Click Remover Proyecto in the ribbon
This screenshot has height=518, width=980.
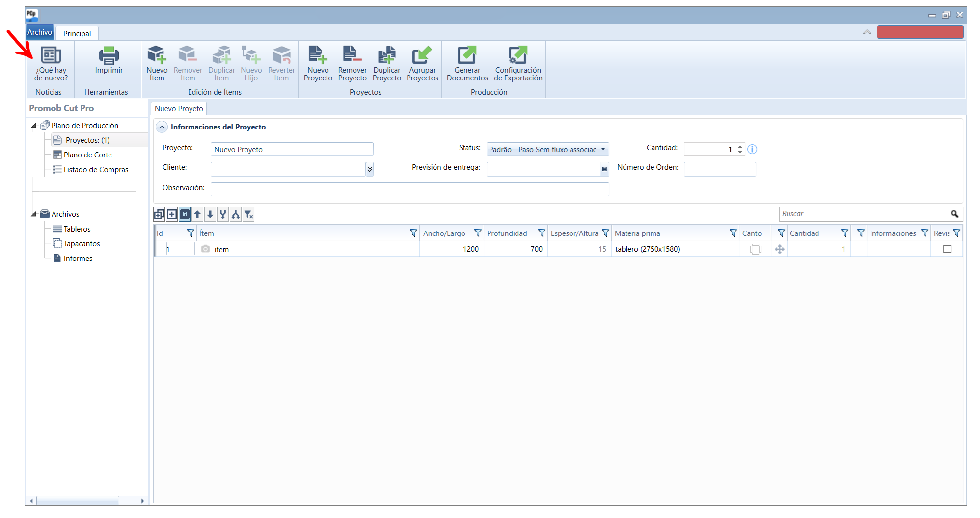coord(352,63)
